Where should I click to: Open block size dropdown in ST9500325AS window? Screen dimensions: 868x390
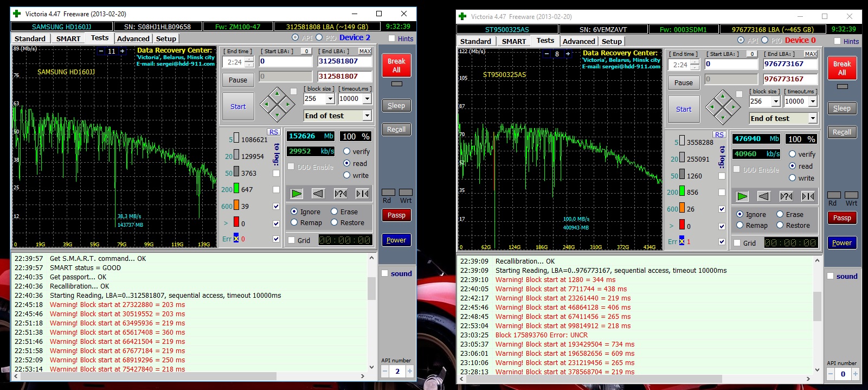[776, 101]
